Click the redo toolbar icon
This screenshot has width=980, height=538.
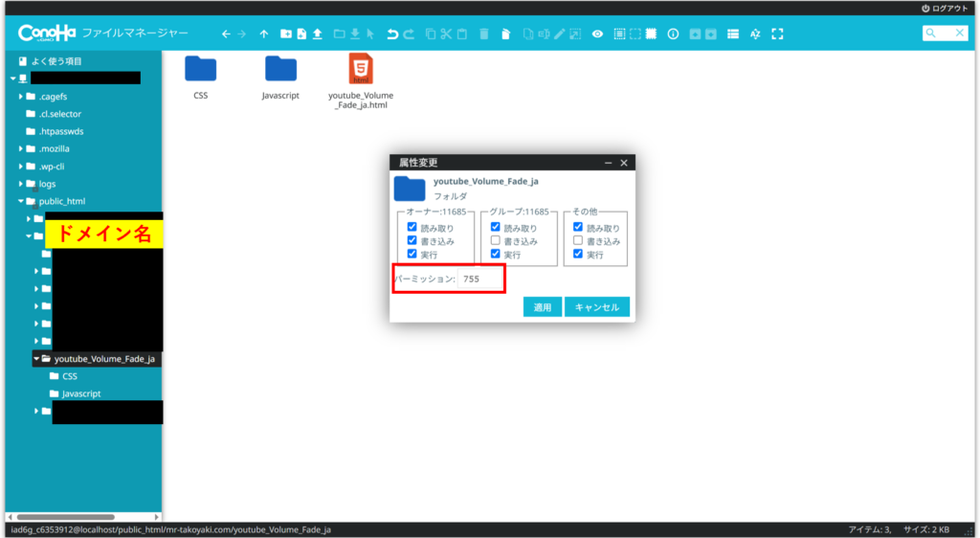[x=409, y=34]
